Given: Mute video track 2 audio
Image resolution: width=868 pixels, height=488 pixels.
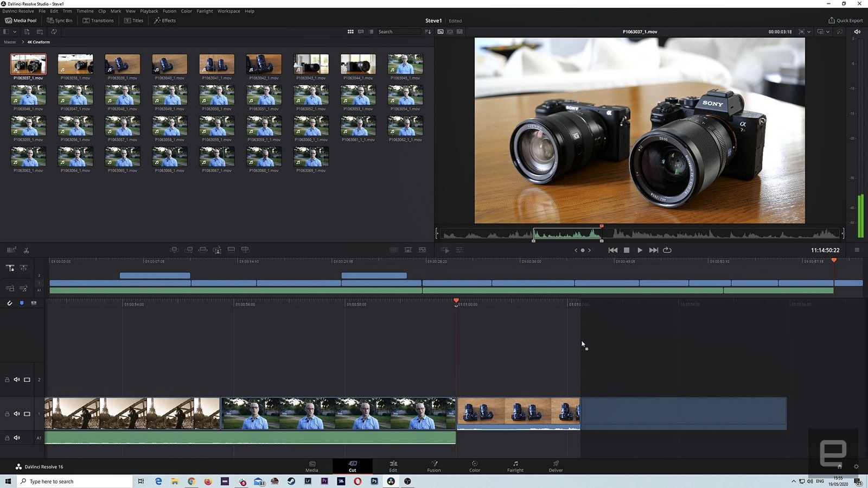Looking at the screenshot, I should point(17,379).
